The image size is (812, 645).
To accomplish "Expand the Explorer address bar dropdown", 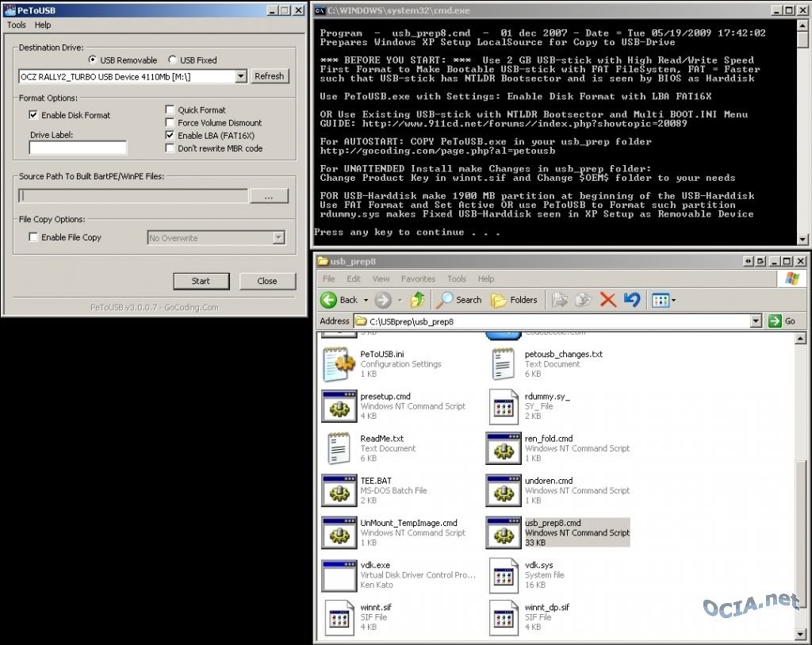I will (x=756, y=321).
